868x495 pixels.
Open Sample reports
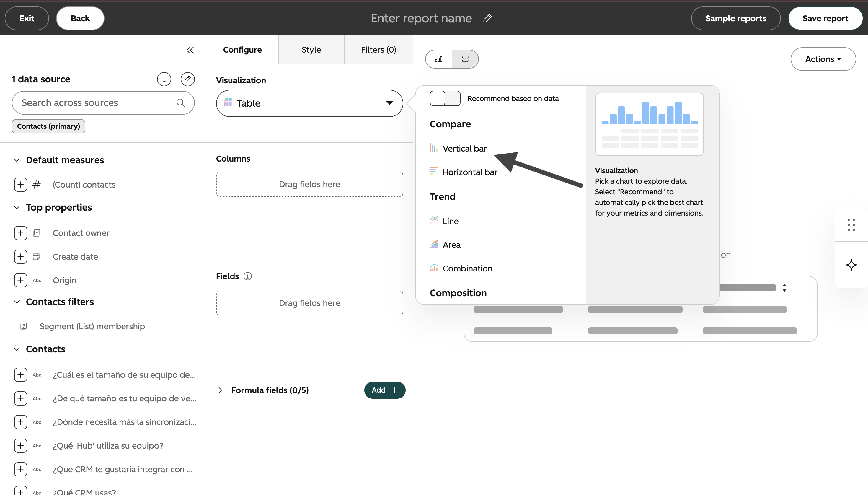coord(735,18)
